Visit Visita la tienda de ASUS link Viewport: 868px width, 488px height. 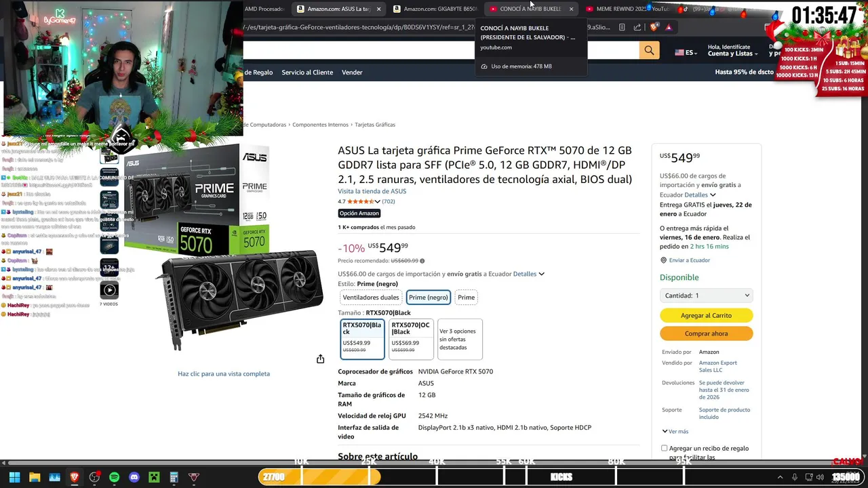[372, 191]
